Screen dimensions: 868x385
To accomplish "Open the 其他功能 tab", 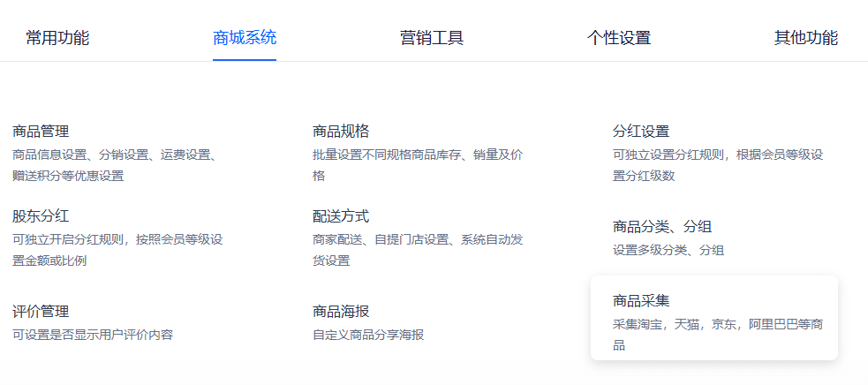I will [x=806, y=38].
